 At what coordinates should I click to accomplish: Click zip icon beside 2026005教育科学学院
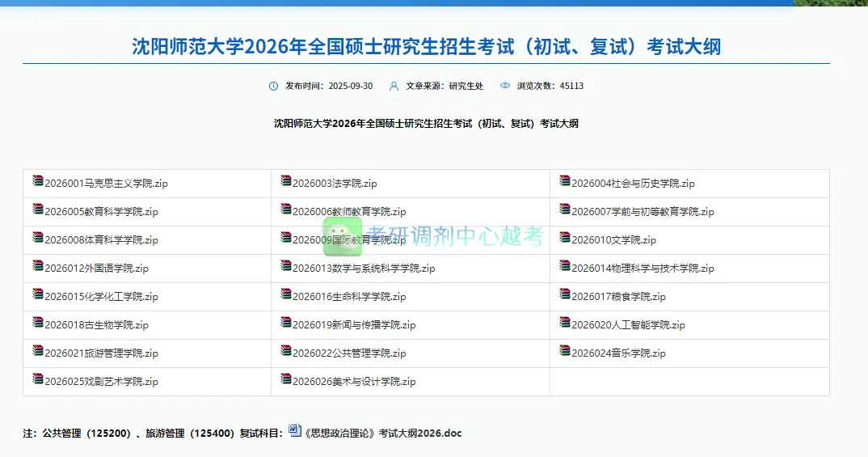click(x=38, y=209)
